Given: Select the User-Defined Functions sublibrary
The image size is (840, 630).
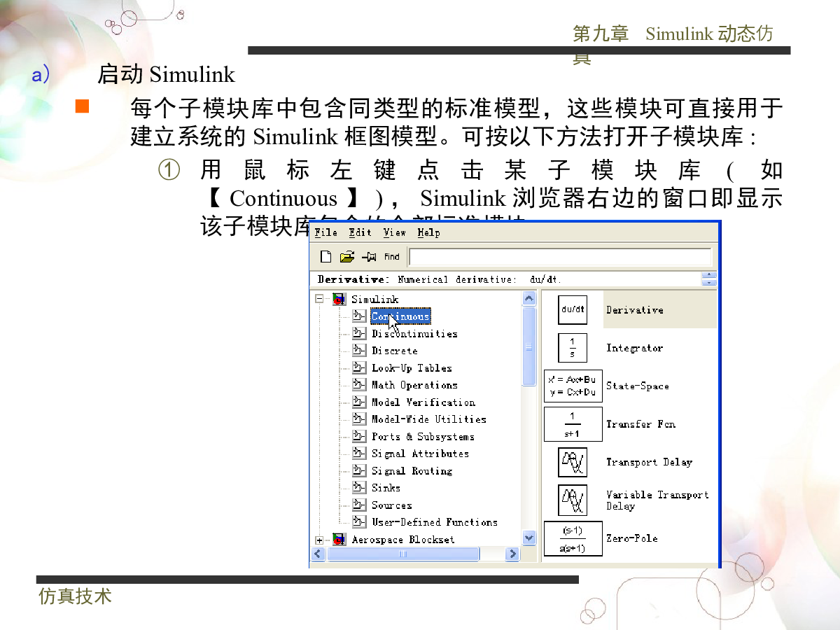Looking at the screenshot, I should [x=435, y=522].
